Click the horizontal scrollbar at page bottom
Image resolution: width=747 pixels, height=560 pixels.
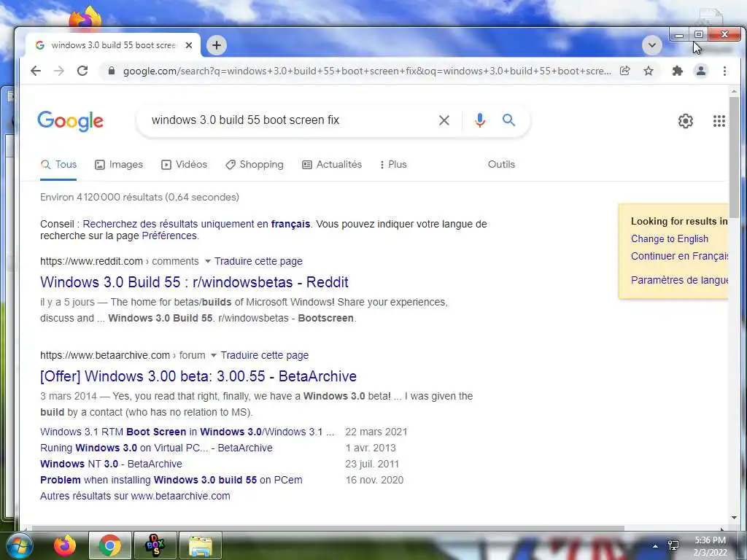pyautogui.click(x=328, y=528)
